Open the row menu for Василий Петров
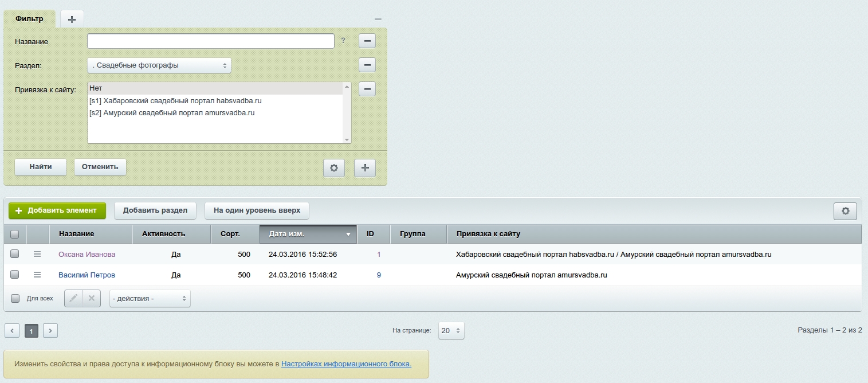The width and height of the screenshot is (868, 383). [37, 275]
